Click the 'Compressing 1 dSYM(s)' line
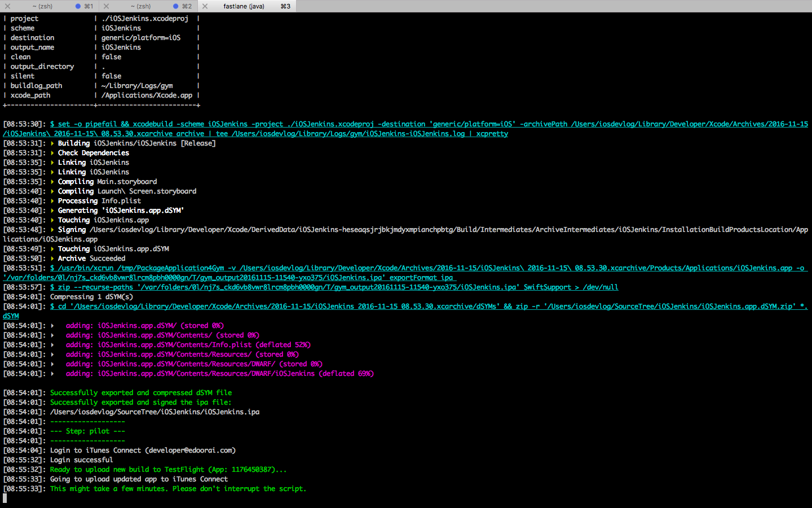 (x=91, y=297)
